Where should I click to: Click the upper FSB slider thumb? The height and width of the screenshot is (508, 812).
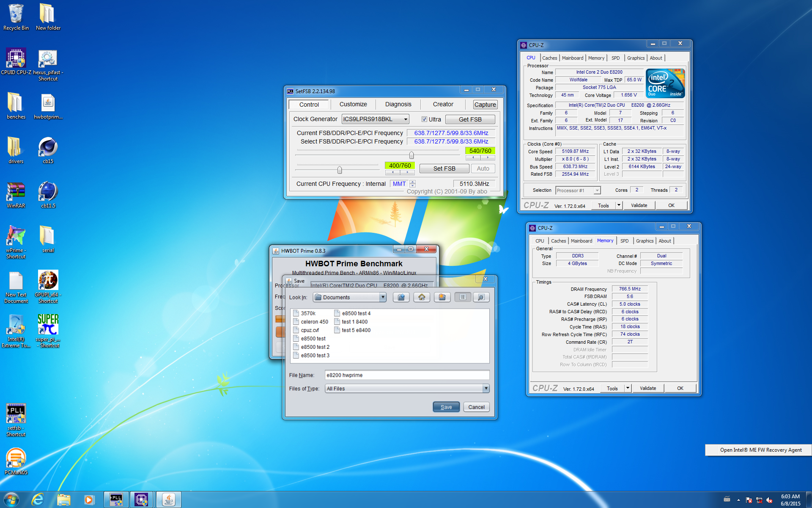pos(411,155)
